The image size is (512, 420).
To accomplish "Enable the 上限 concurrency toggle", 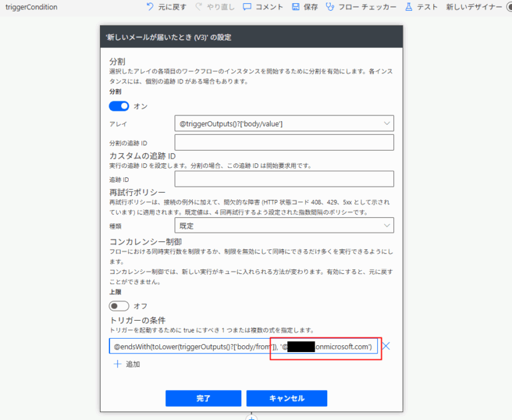I will [119, 306].
